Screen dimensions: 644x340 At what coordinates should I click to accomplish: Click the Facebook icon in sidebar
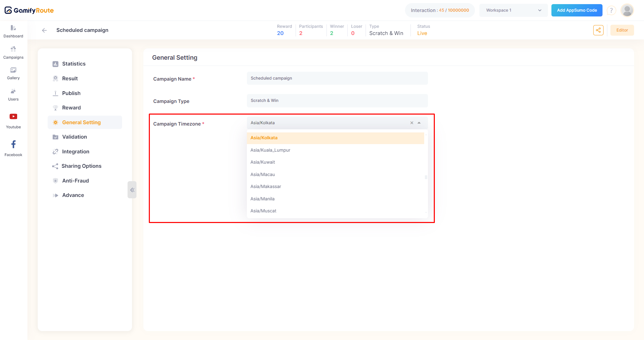pyautogui.click(x=13, y=144)
